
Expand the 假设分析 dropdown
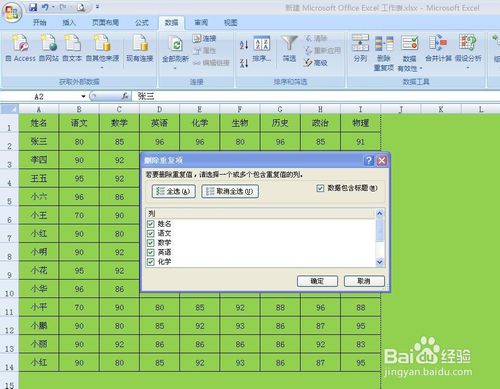tap(468, 68)
